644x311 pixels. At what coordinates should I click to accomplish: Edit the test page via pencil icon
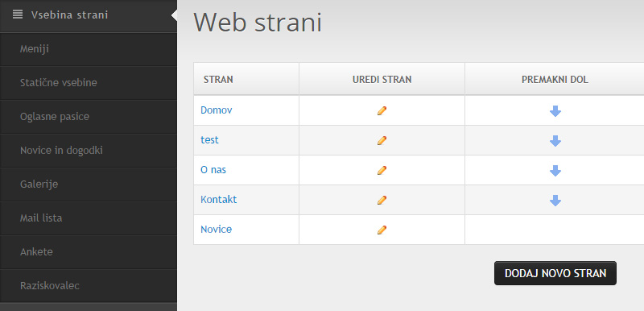point(382,140)
